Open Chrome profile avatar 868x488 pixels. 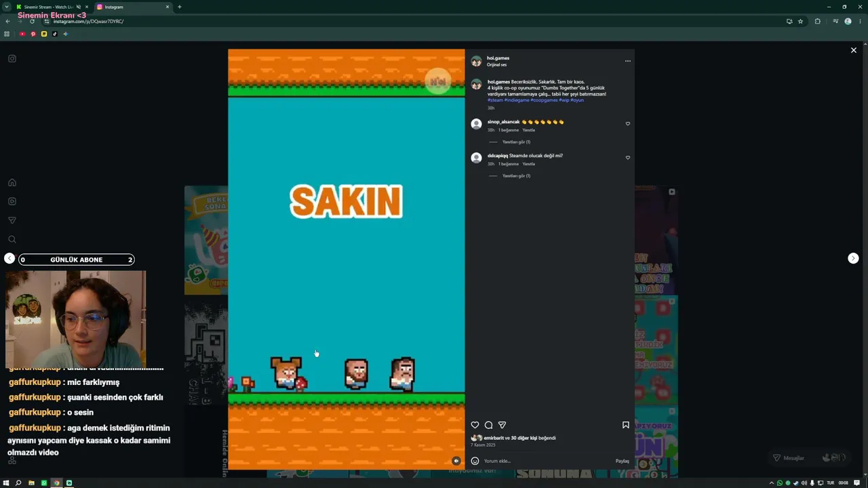coord(848,21)
